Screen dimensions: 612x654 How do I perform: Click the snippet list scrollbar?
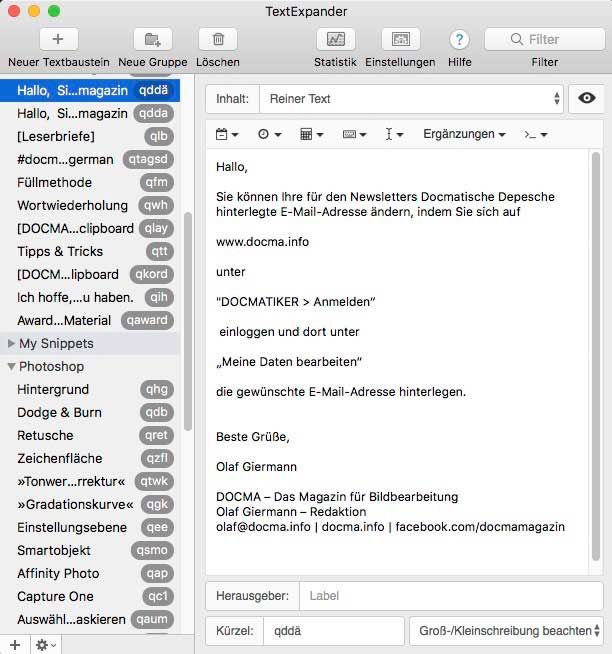coord(188,321)
